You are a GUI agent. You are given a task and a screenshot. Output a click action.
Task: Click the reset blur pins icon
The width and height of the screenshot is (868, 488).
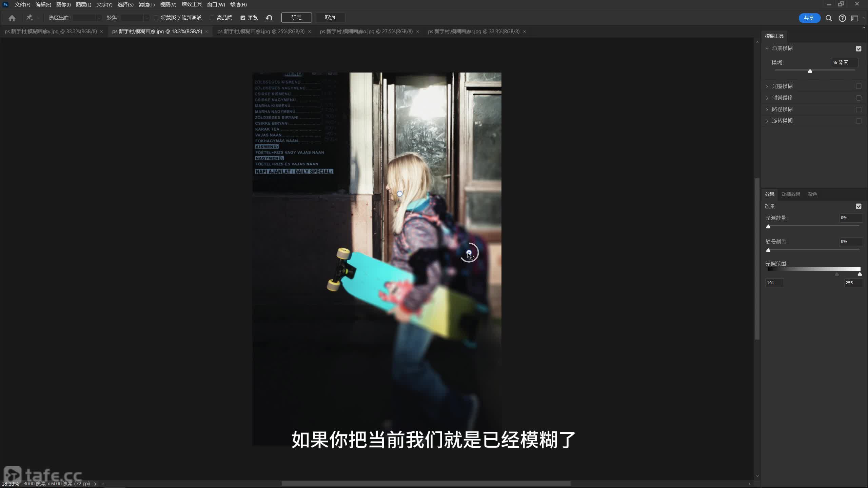point(269,18)
